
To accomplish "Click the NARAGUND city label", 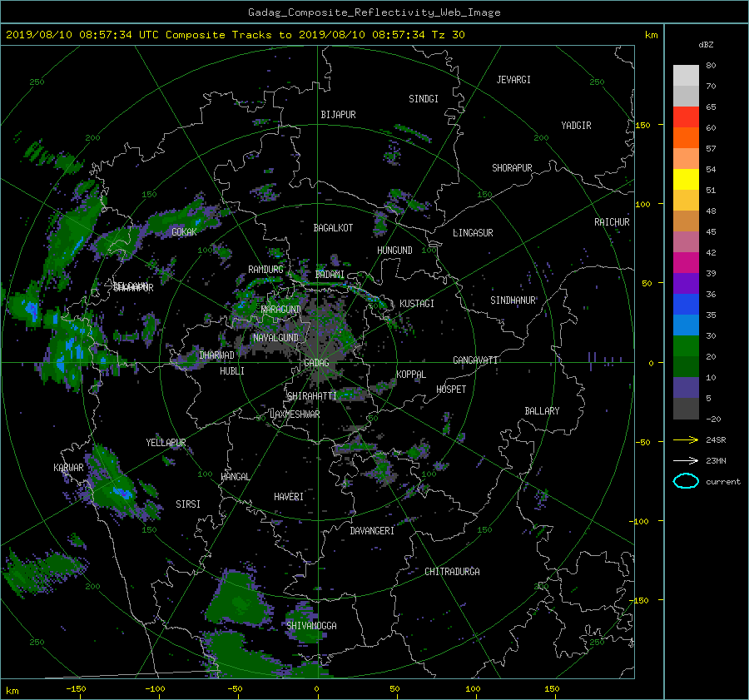I will pyautogui.click(x=281, y=309).
